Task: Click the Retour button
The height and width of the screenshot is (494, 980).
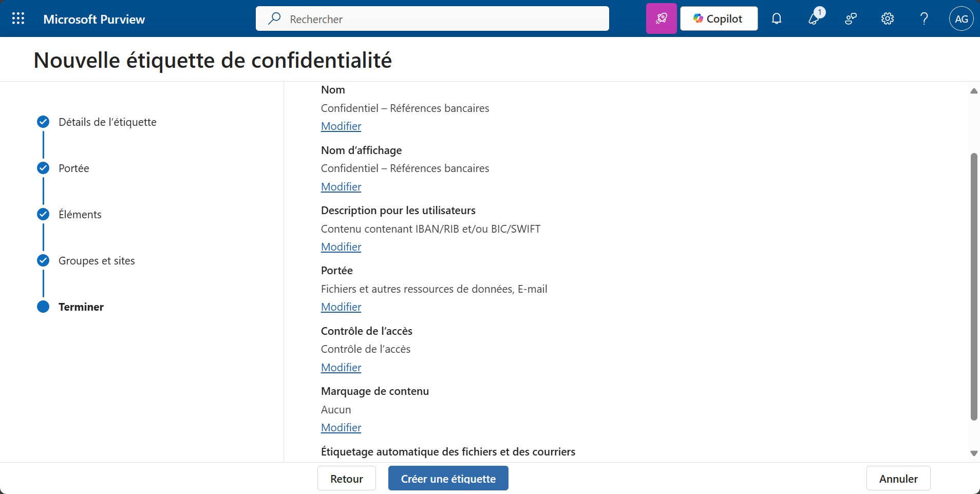Action: [x=347, y=479]
